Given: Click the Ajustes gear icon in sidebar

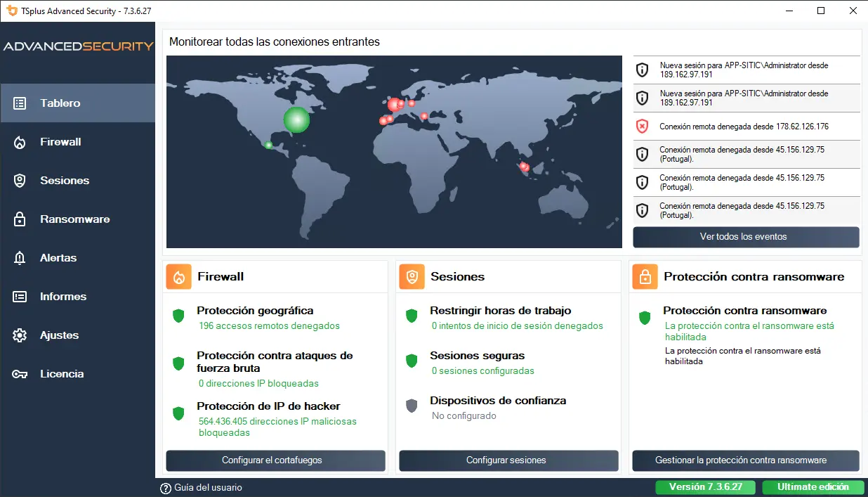Looking at the screenshot, I should (x=20, y=335).
